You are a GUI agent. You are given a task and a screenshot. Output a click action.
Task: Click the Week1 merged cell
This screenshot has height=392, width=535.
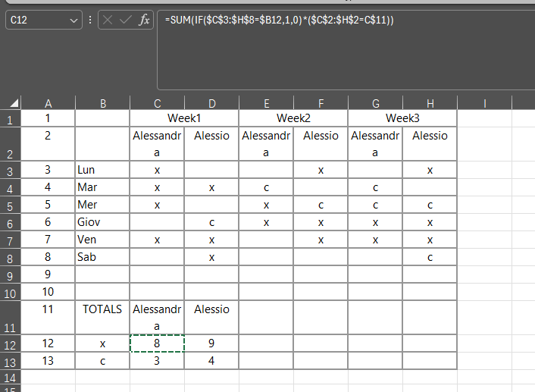tap(184, 118)
